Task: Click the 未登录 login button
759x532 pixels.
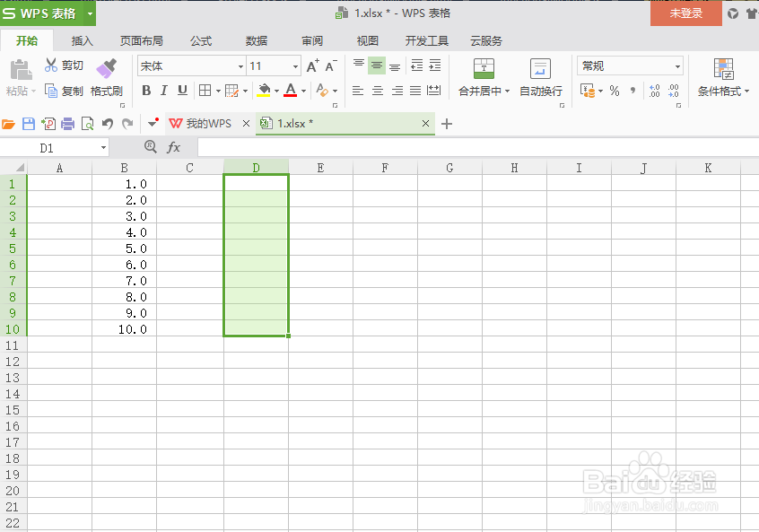Action: coord(685,13)
